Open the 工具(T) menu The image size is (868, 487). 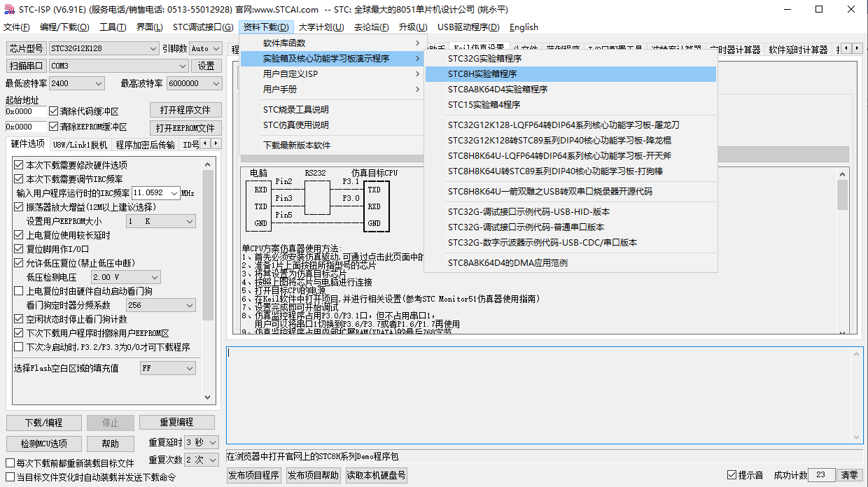(113, 27)
